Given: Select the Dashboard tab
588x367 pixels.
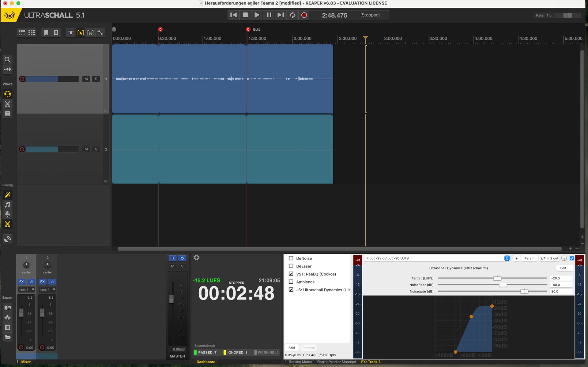Looking at the screenshot, I should click(x=206, y=362).
